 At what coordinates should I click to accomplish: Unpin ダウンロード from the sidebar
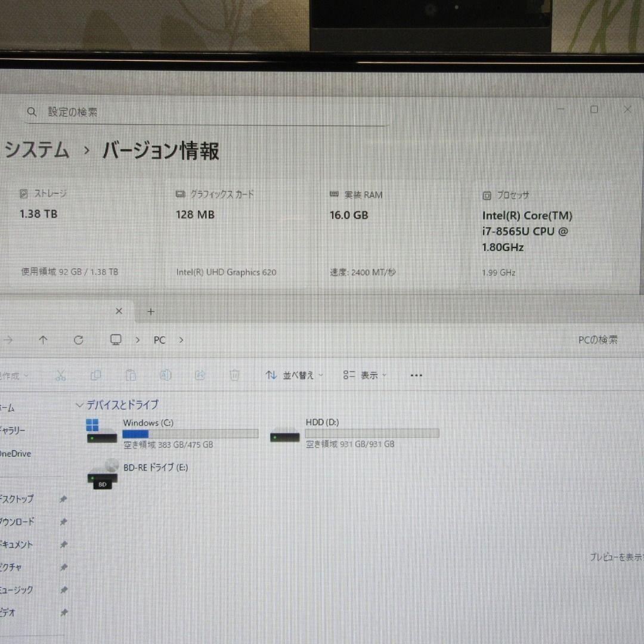(x=63, y=521)
